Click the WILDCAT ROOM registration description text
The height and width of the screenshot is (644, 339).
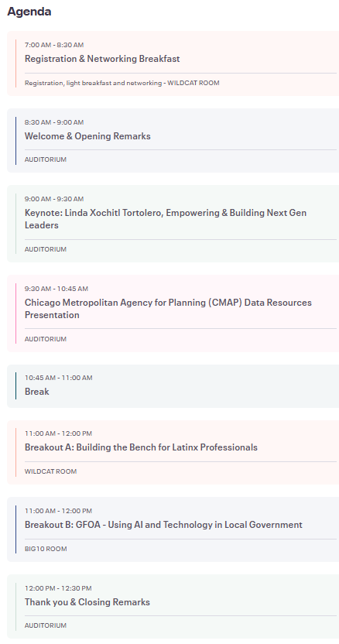[x=122, y=83]
